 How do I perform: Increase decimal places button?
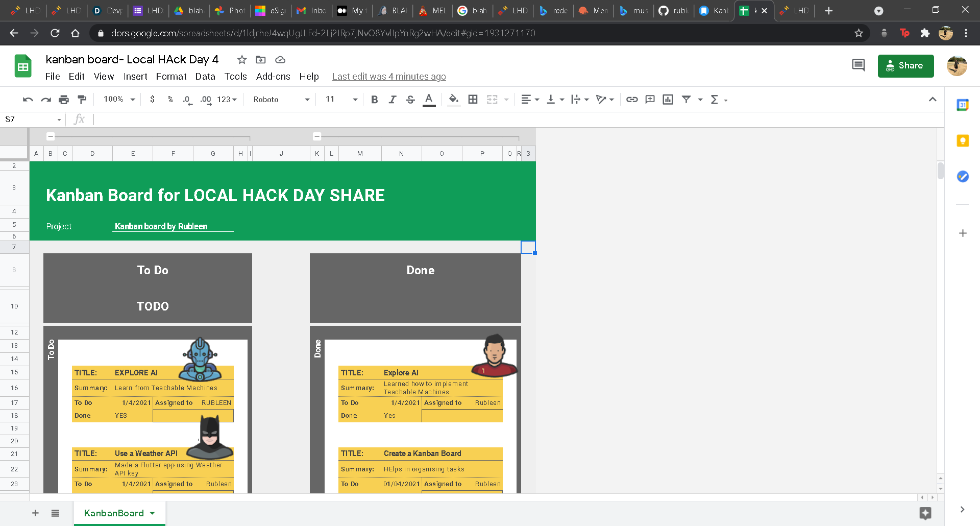[x=206, y=100]
